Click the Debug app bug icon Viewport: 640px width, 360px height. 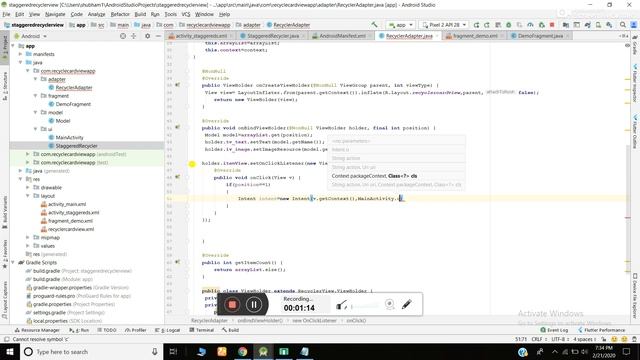tap(509, 25)
